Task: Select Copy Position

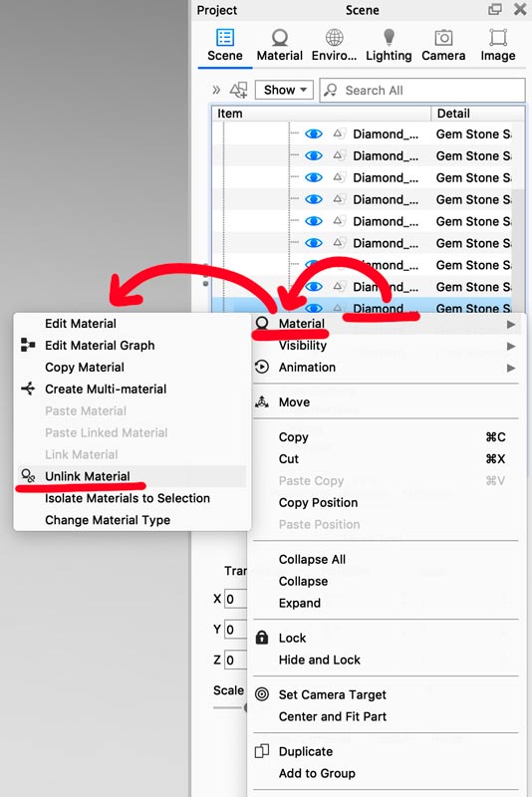Action: click(x=387, y=503)
